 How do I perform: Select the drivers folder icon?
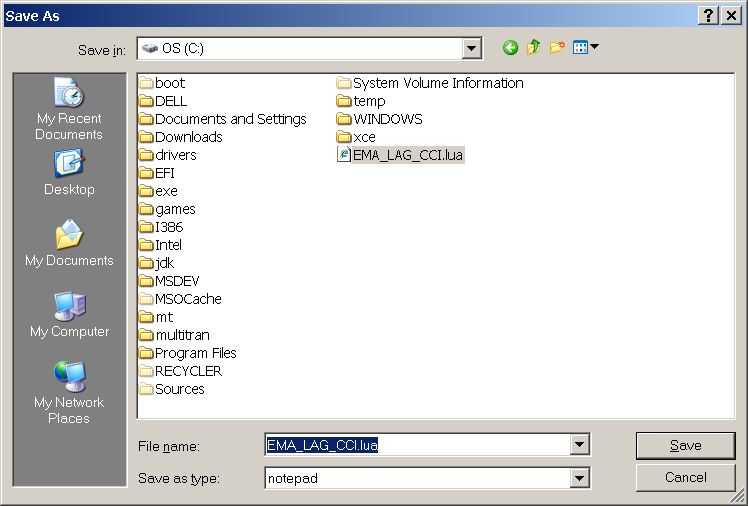[x=146, y=155]
